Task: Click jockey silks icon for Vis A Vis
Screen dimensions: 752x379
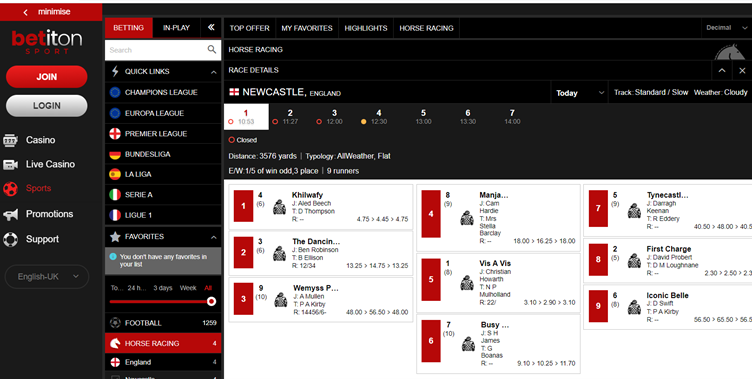Action: pos(467,283)
